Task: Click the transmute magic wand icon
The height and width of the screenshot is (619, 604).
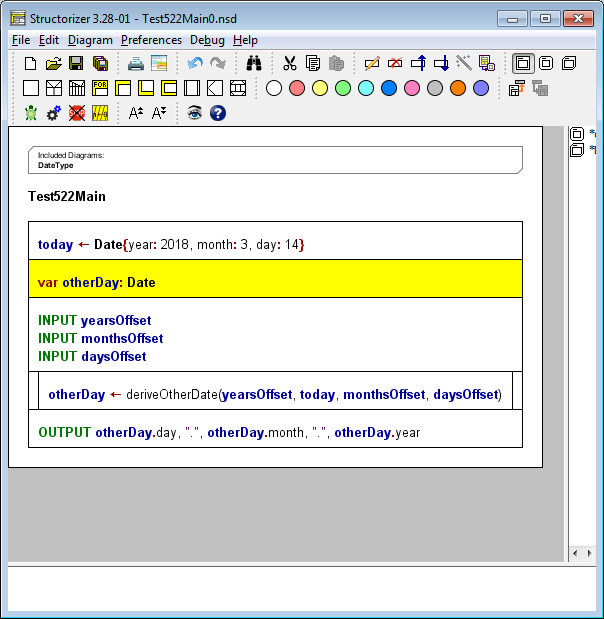Action: coord(464,64)
